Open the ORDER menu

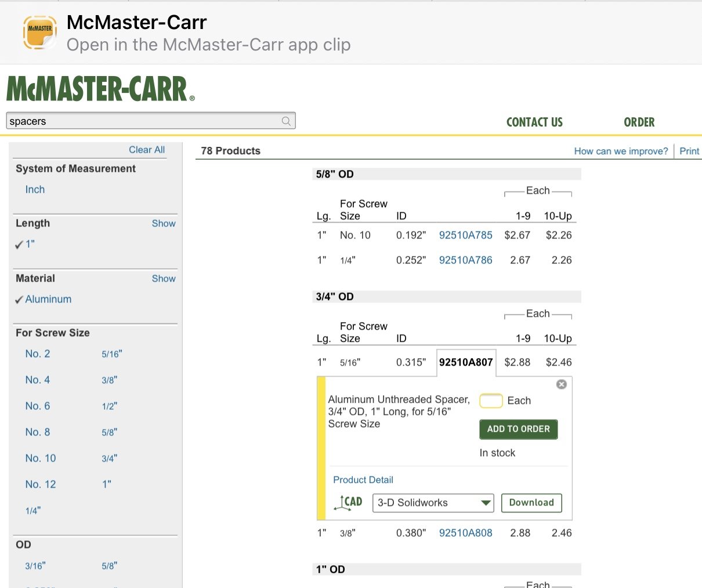pyautogui.click(x=639, y=122)
